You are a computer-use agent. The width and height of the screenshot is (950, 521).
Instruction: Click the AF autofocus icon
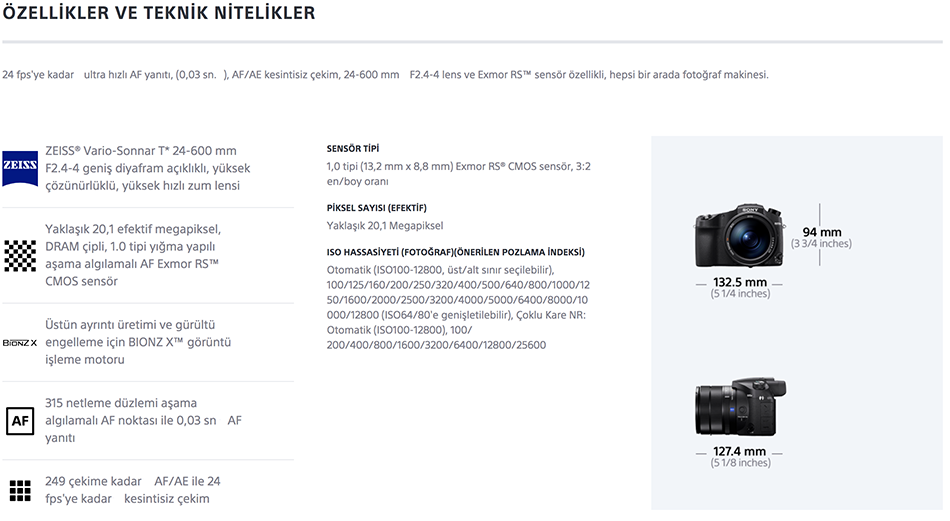(20, 421)
